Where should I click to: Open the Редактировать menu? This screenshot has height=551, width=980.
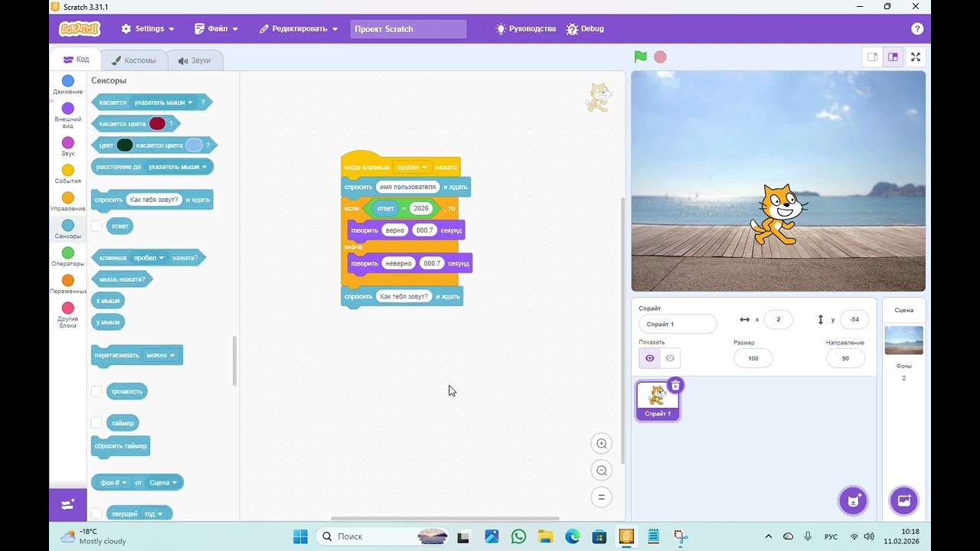(299, 29)
